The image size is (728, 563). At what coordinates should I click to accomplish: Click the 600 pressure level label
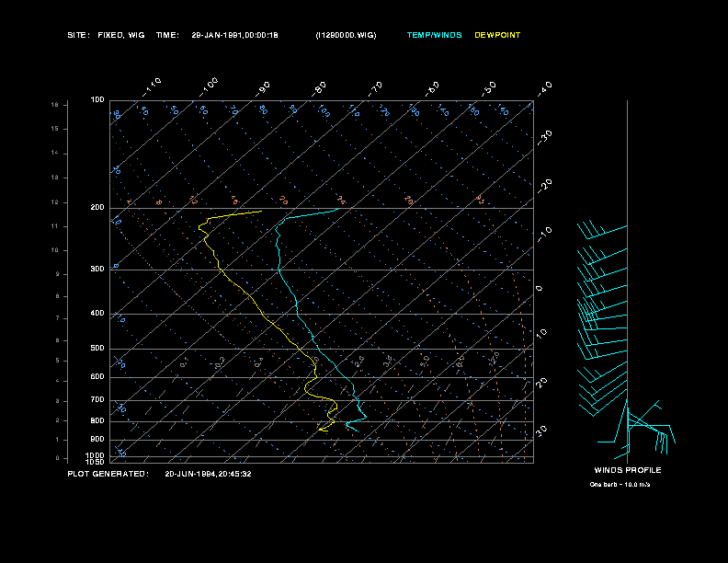(97, 377)
